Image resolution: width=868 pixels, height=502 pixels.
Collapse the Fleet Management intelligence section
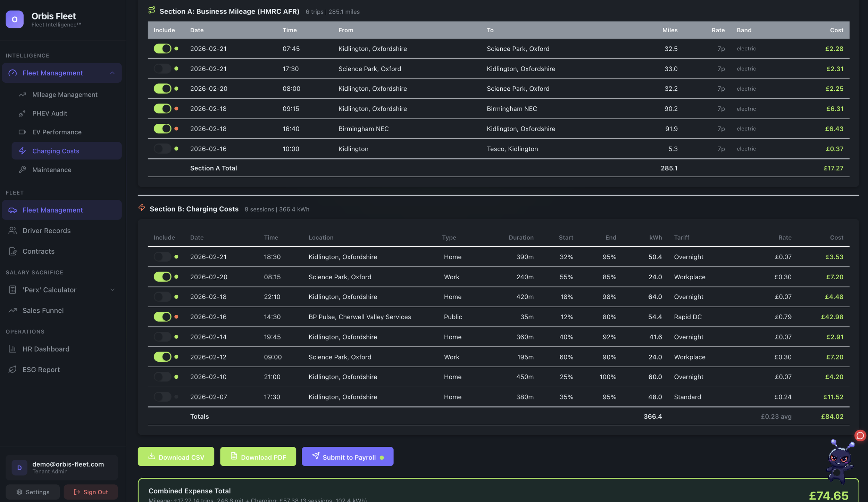click(x=112, y=73)
